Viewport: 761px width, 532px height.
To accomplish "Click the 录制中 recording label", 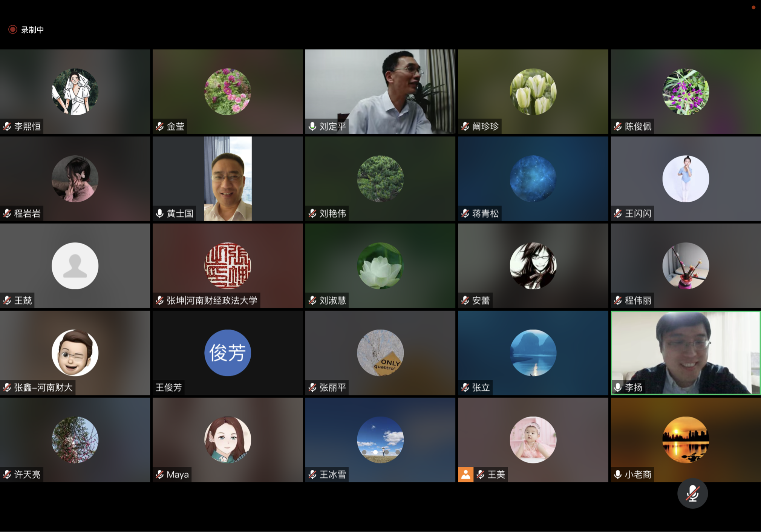I will (x=32, y=30).
